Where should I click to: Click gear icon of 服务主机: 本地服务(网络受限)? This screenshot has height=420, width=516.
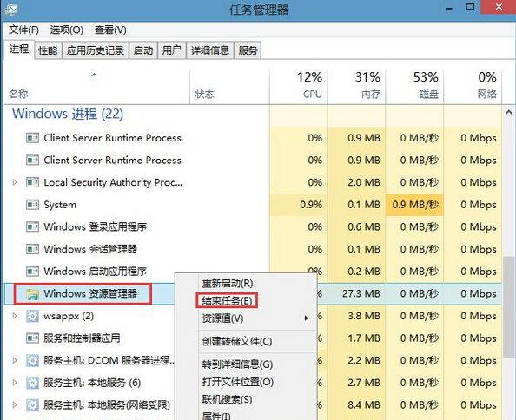pos(33,405)
